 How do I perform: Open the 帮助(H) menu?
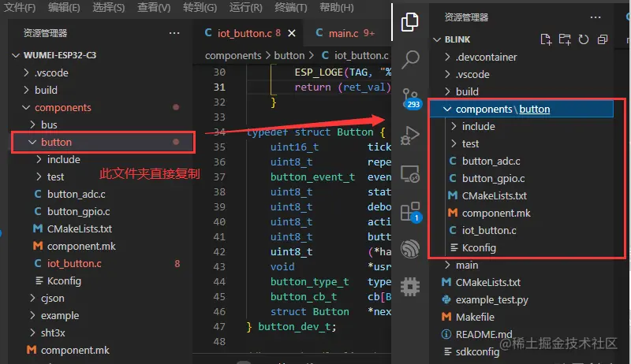coord(337,7)
